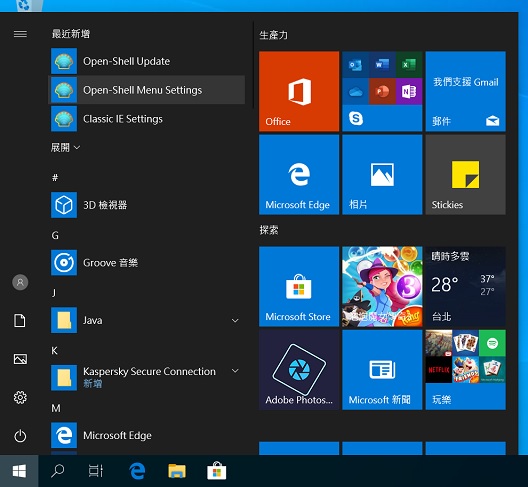
Task: Click the Power button in Start
Action: point(20,436)
